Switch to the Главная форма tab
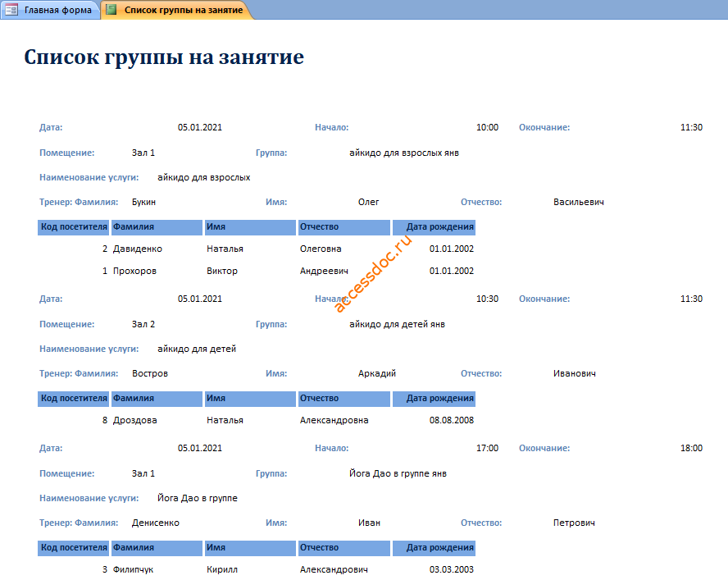The height and width of the screenshot is (580, 728). [x=50, y=10]
